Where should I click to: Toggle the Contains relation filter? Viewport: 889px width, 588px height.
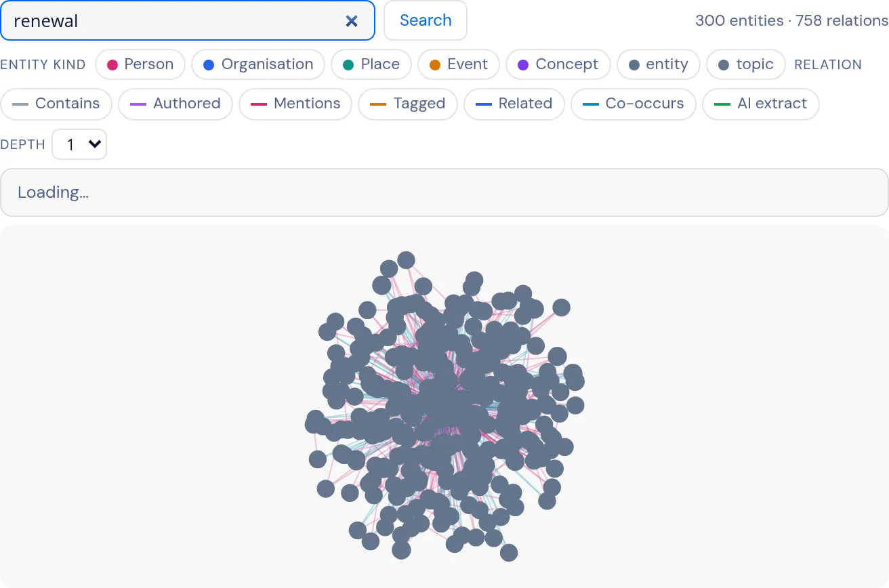(x=56, y=104)
